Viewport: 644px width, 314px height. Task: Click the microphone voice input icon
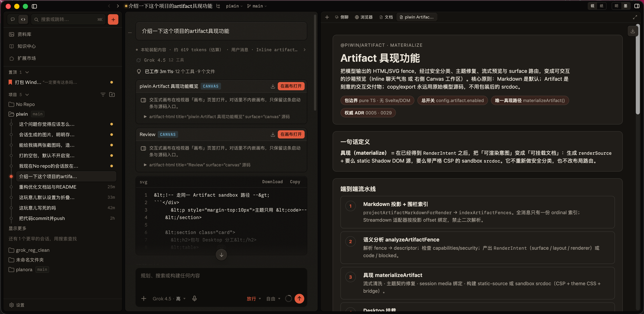[195, 298]
